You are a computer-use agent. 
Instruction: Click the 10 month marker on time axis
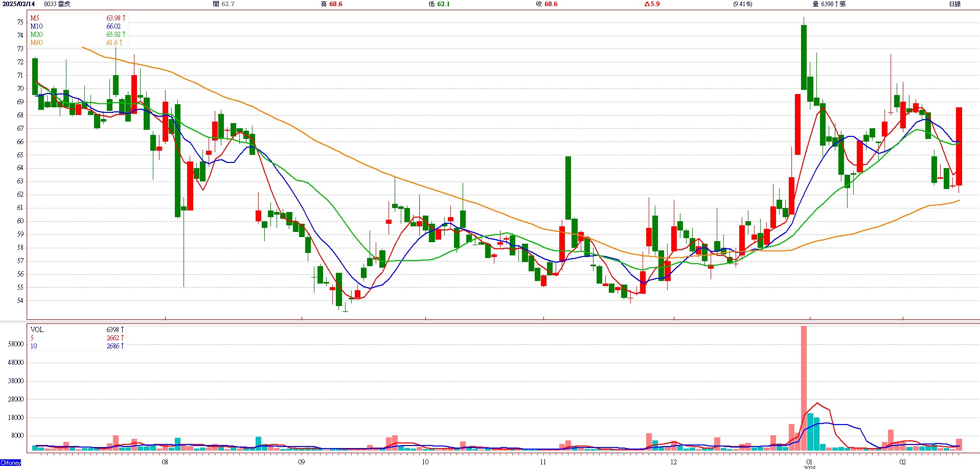pyautogui.click(x=425, y=462)
